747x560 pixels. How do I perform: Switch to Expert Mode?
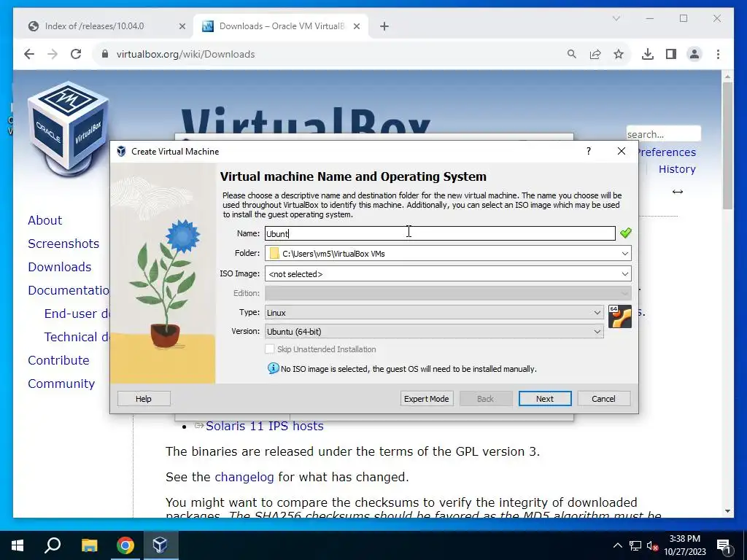pos(426,399)
